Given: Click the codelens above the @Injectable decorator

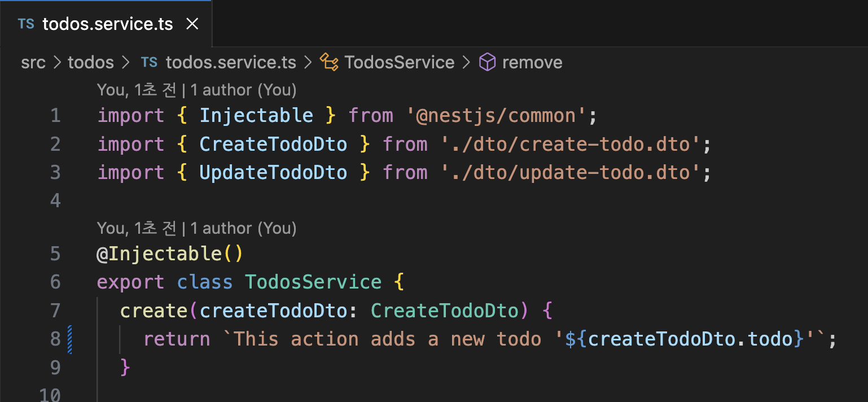Looking at the screenshot, I should tap(196, 228).
